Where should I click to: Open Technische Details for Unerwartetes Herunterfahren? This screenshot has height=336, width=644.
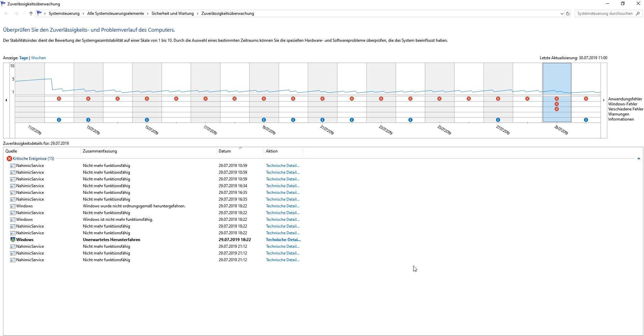pyautogui.click(x=283, y=240)
